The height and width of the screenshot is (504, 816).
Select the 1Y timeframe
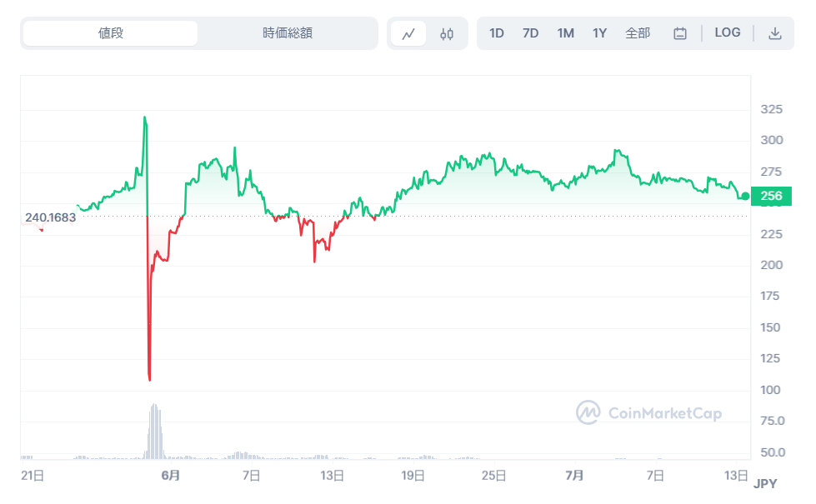tap(599, 32)
